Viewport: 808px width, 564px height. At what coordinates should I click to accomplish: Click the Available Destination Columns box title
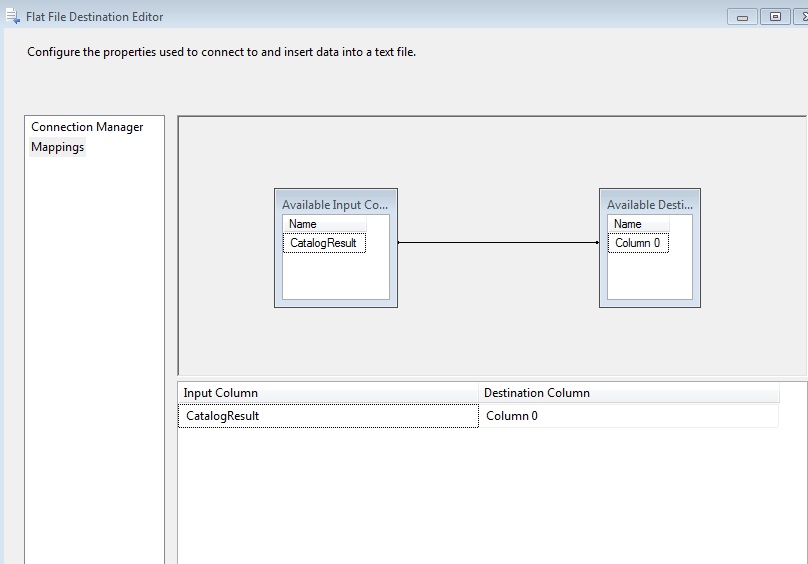pyautogui.click(x=649, y=204)
